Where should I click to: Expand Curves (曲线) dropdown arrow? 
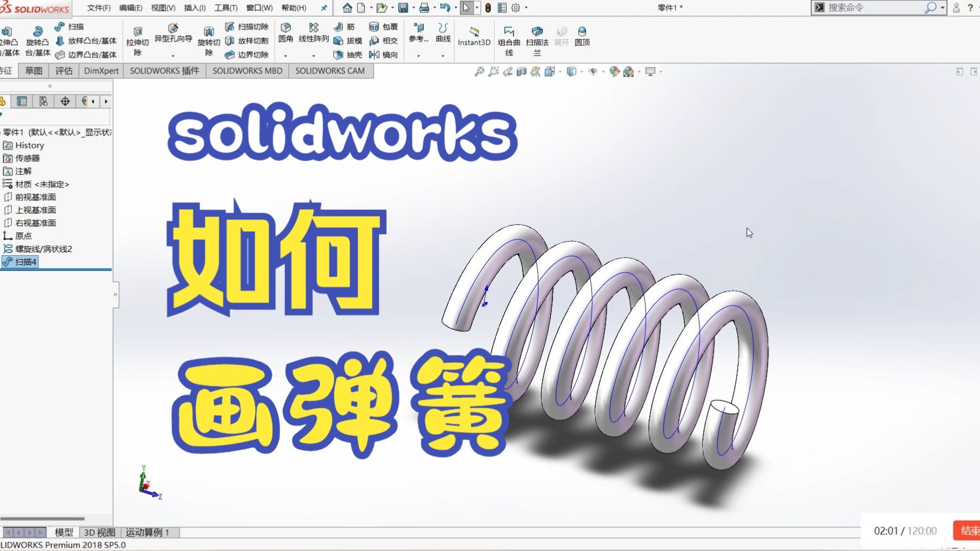[x=443, y=56]
